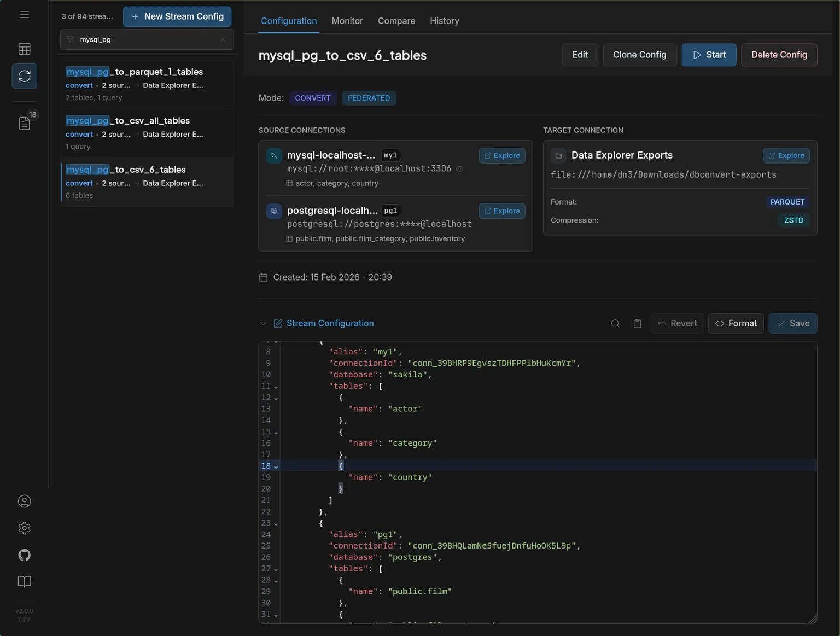Click the clipboard copy icon in editor toolbar
This screenshot has height=636, width=840.
(637, 323)
